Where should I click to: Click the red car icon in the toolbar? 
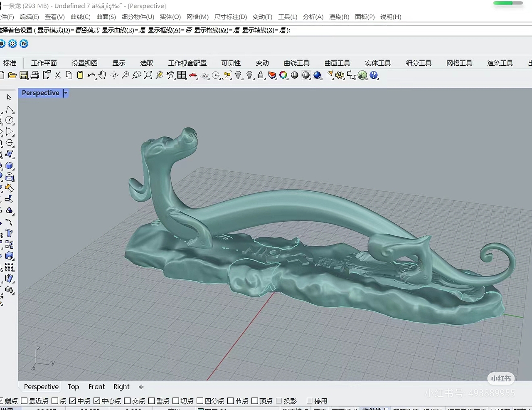(193, 75)
